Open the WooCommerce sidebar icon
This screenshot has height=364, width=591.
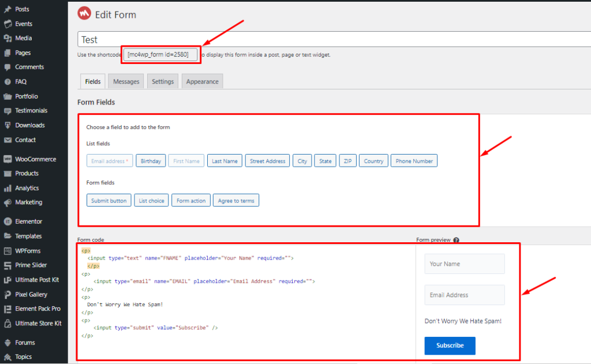tap(8, 159)
